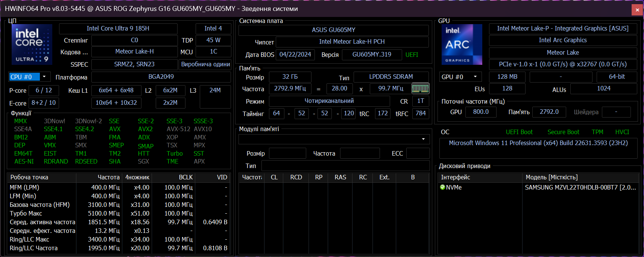Click the SAMSUNG MZVL22T0HDLB drive model
The image size is (644, 257).
pyautogui.click(x=580, y=187)
